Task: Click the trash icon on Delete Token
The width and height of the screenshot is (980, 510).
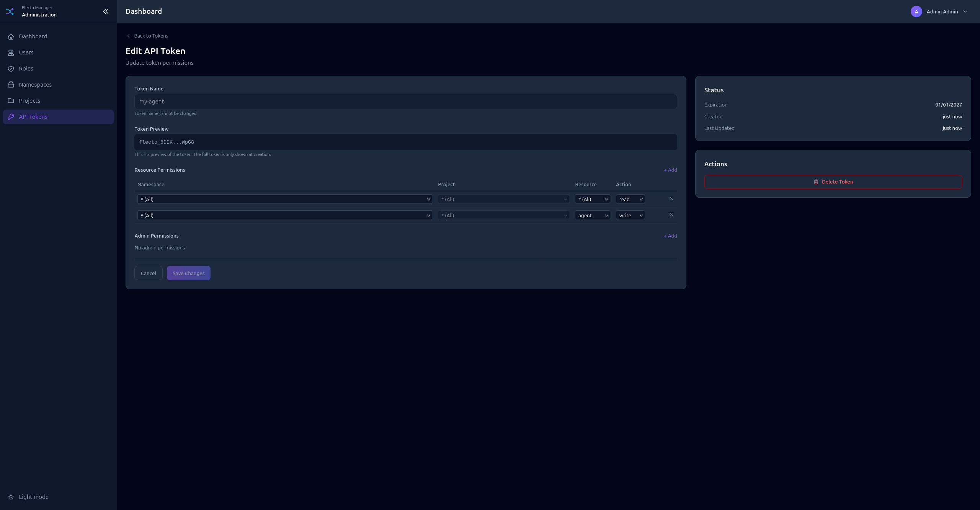Action: (x=816, y=182)
